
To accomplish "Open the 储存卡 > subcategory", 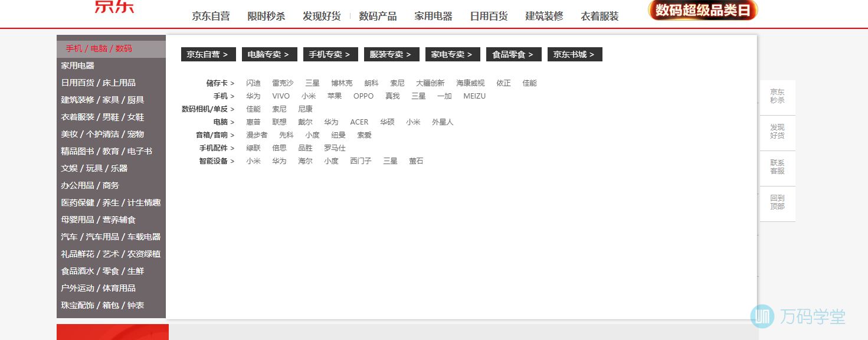I will click(x=220, y=83).
